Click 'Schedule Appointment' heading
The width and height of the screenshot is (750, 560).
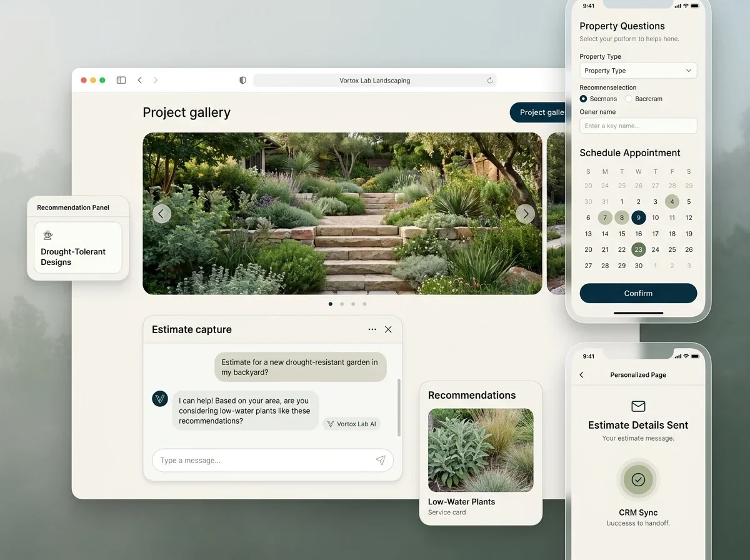click(x=630, y=152)
